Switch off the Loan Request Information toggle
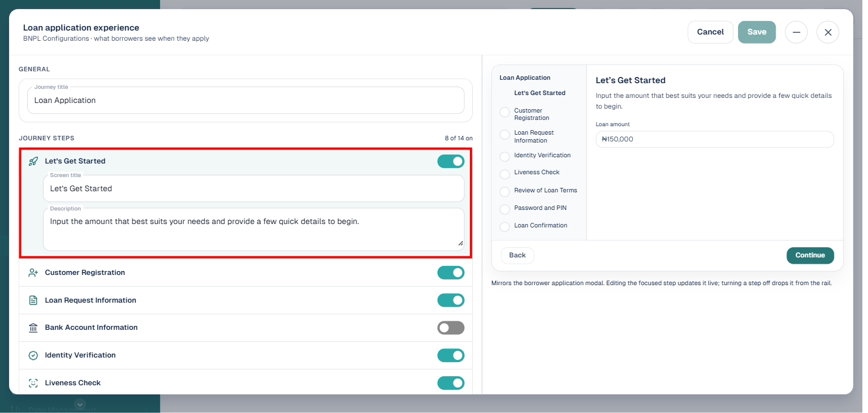 point(451,300)
